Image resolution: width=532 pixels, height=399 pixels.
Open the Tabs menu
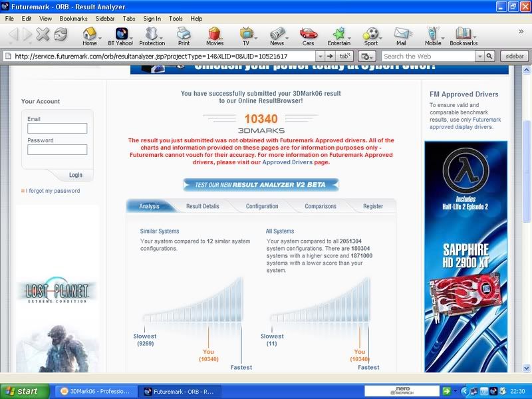[x=129, y=19]
